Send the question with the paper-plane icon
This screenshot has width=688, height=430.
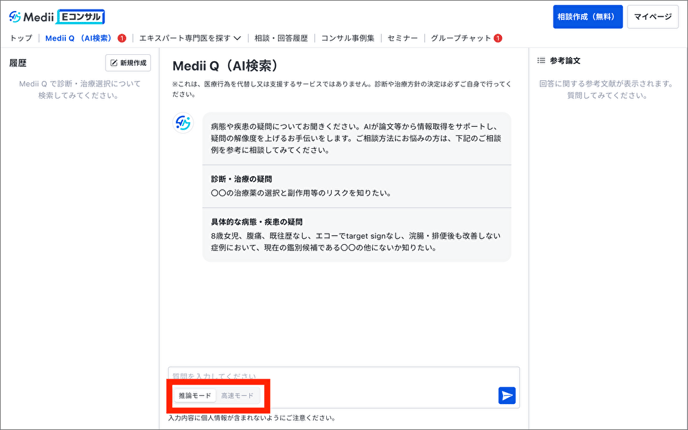pyautogui.click(x=507, y=395)
